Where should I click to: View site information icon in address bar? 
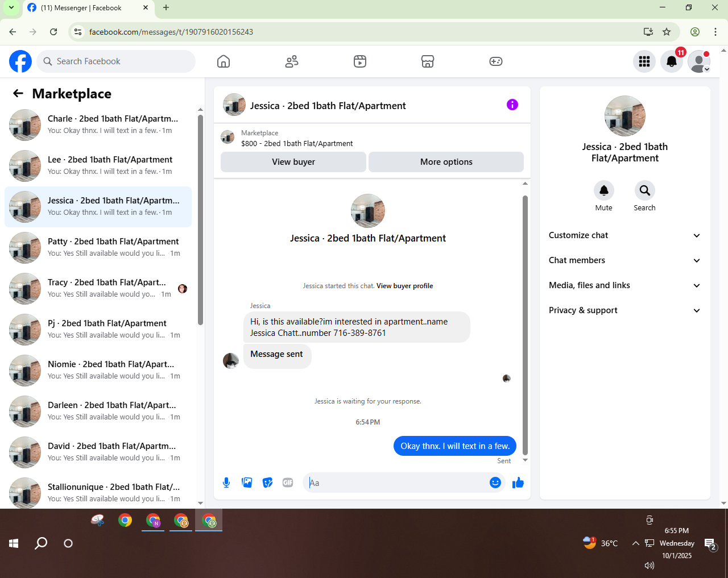(x=78, y=32)
